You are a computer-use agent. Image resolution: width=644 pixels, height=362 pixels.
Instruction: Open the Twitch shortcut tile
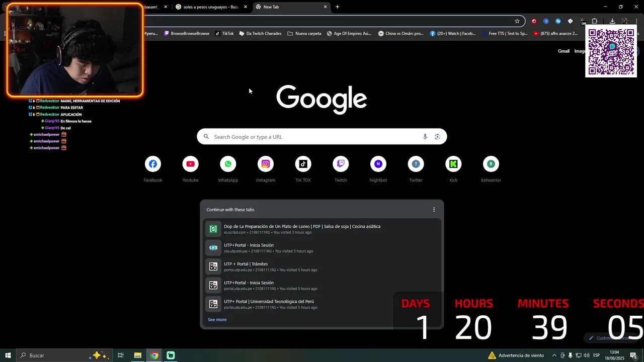click(341, 169)
